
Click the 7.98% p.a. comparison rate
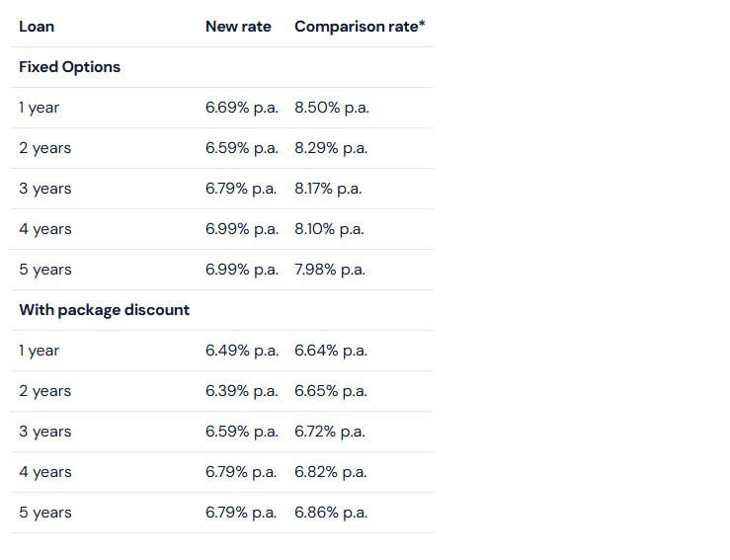click(329, 270)
